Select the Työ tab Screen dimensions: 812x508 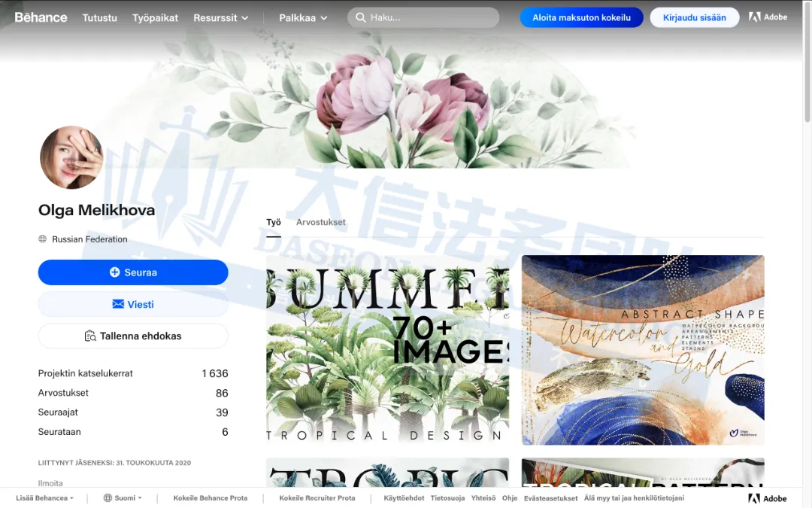tap(274, 222)
